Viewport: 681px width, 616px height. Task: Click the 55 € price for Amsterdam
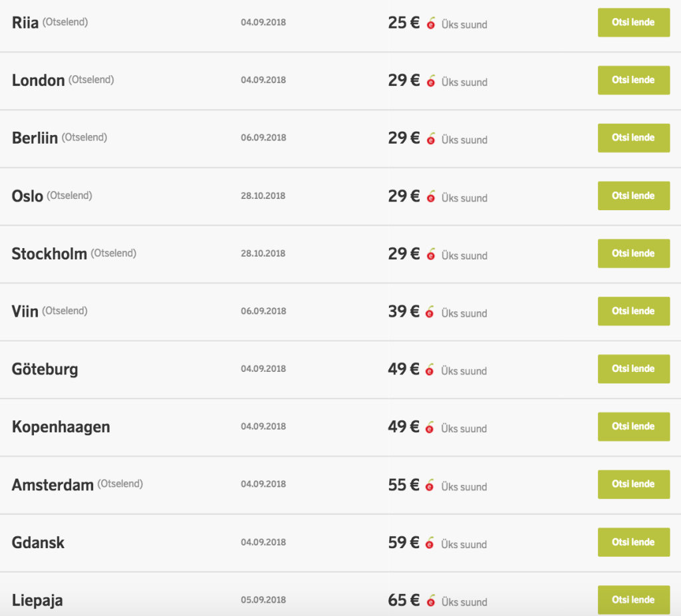tap(404, 485)
